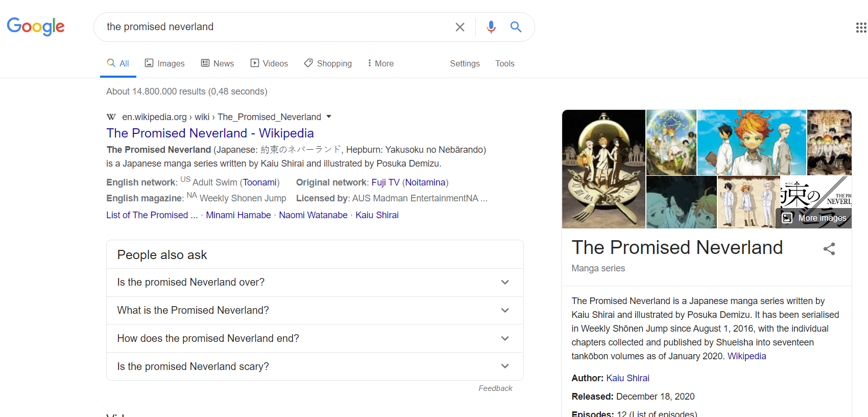Screen dimensions: 868x417
Task: Open More images in knowledge panel
Action: tap(814, 218)
